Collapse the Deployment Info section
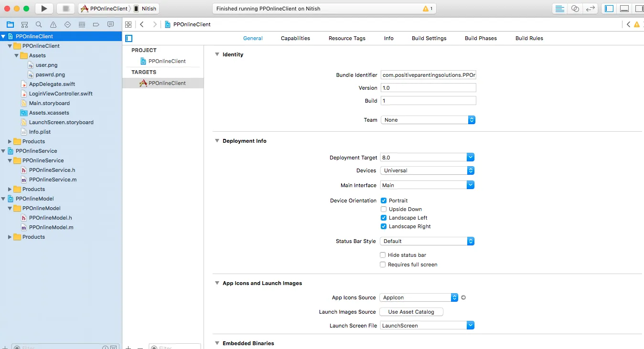 pos(217,141)
